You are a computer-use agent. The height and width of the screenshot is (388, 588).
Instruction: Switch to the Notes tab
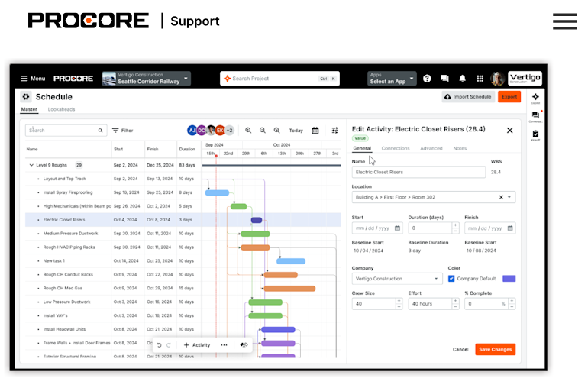click(x=460, y=149)
